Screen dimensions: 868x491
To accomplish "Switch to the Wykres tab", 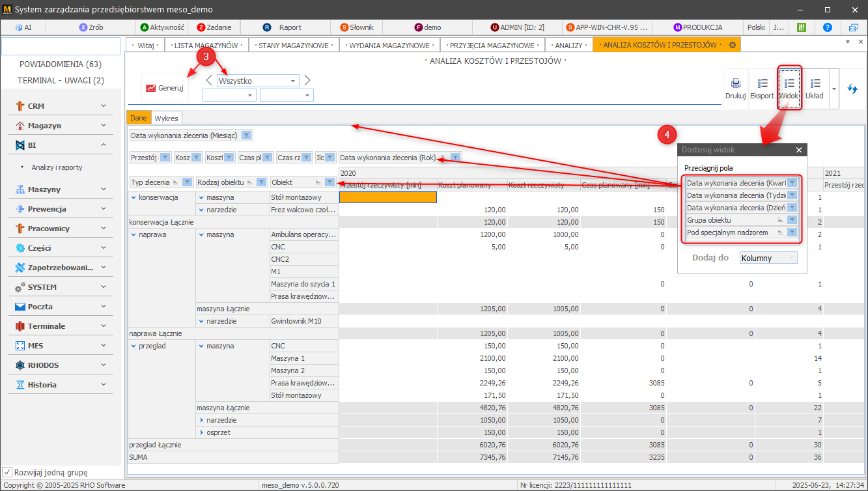I will 166,118.
